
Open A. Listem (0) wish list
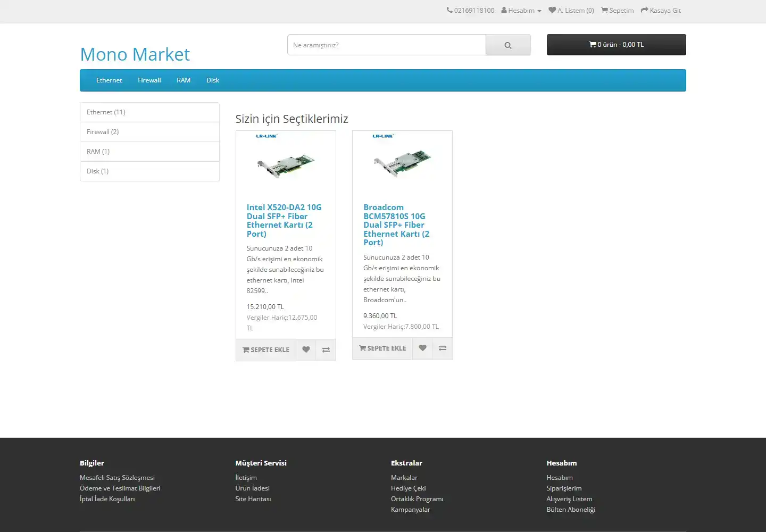(x=571, y=10)
